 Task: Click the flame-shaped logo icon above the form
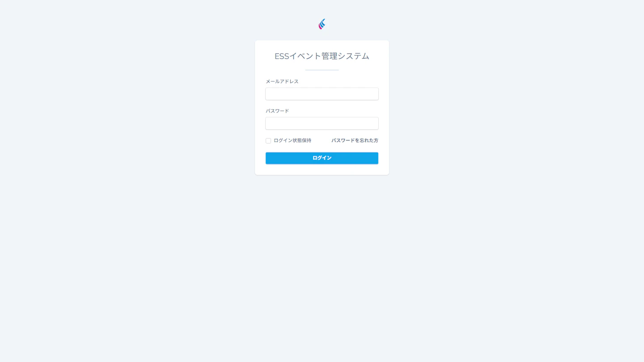[322, 24]
